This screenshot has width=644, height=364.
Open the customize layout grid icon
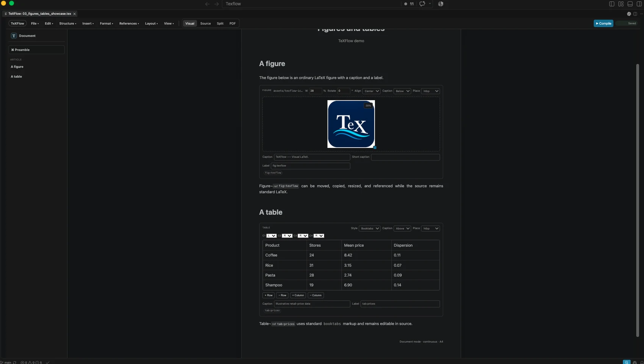click(x=621, y=4)
